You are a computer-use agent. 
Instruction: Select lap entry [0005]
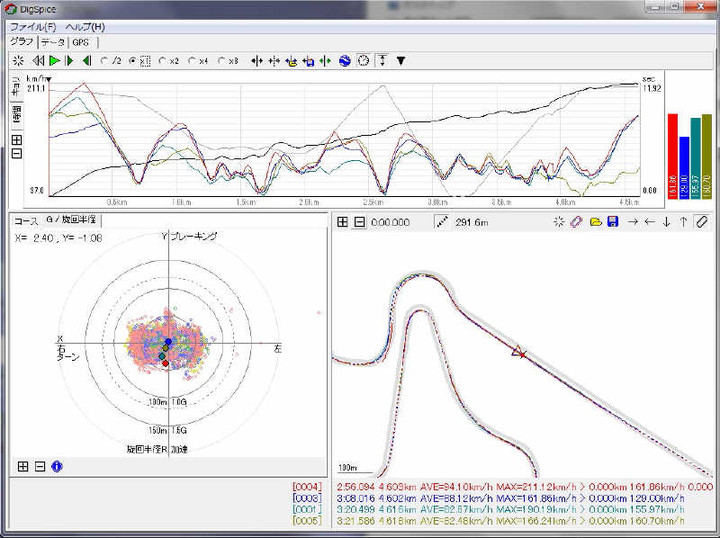point(307,521)
